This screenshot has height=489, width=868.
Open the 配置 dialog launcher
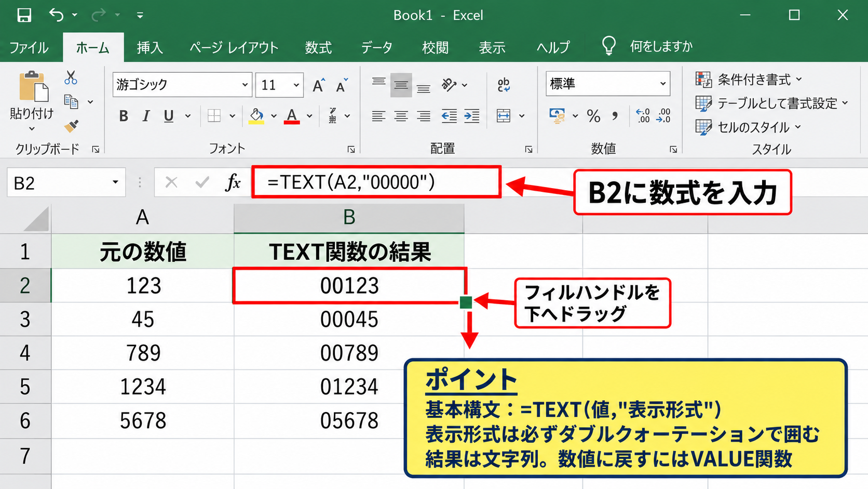(528, 149)
